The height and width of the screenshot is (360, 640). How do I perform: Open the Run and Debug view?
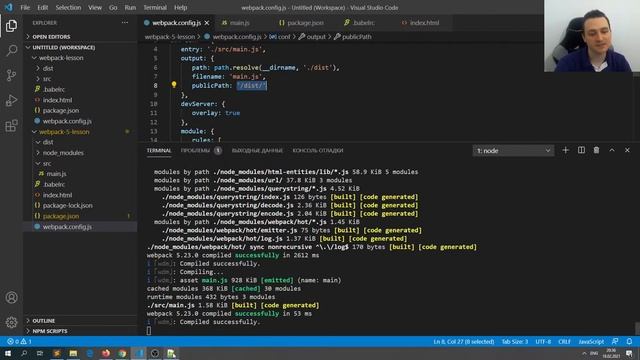click(x=11, y=100)
